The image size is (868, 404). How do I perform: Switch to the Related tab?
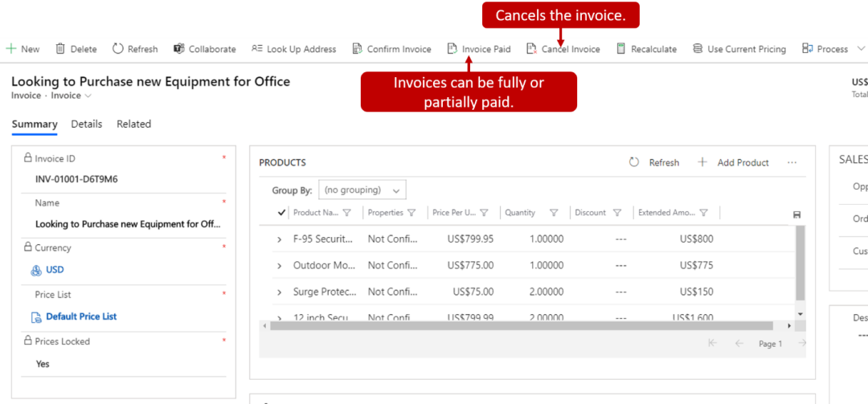133,124
